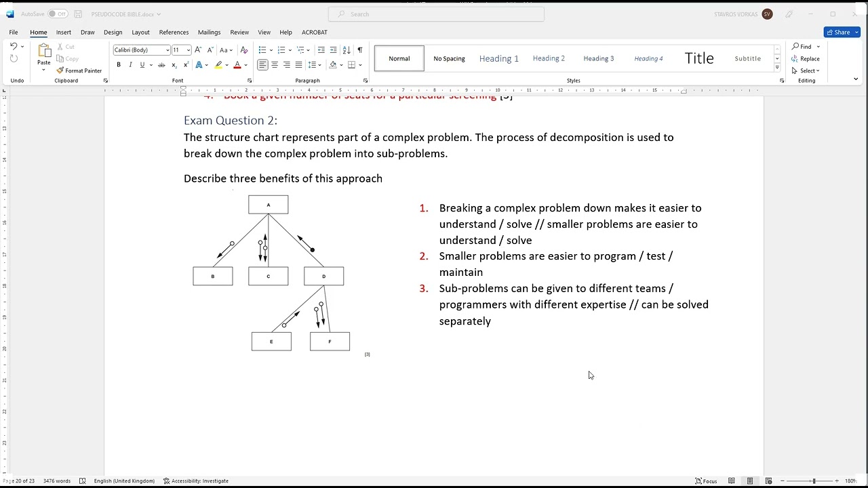Click the Redo icon
The image size is (868, 488).
[x=14, y=59]
